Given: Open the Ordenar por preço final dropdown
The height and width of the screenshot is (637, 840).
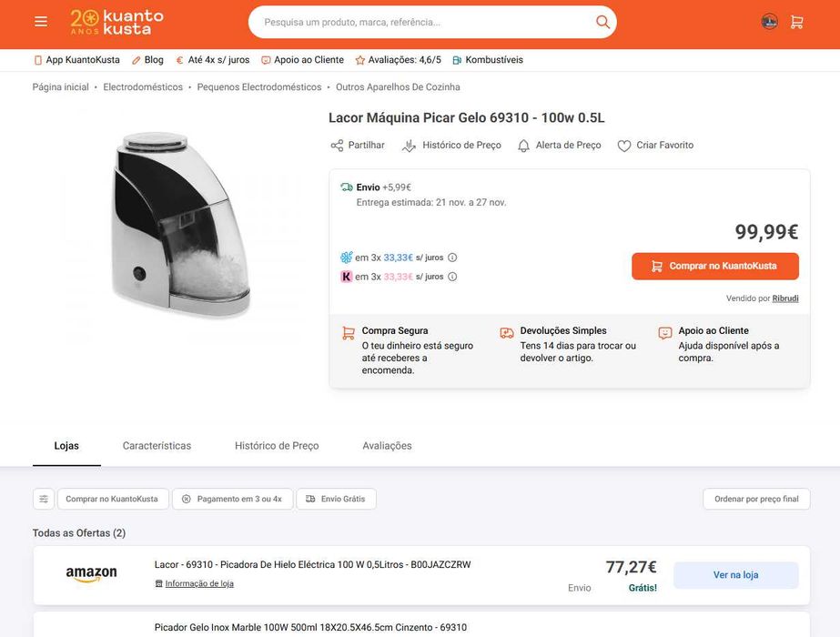Looking at the screenshot, I should coord(756,499).
